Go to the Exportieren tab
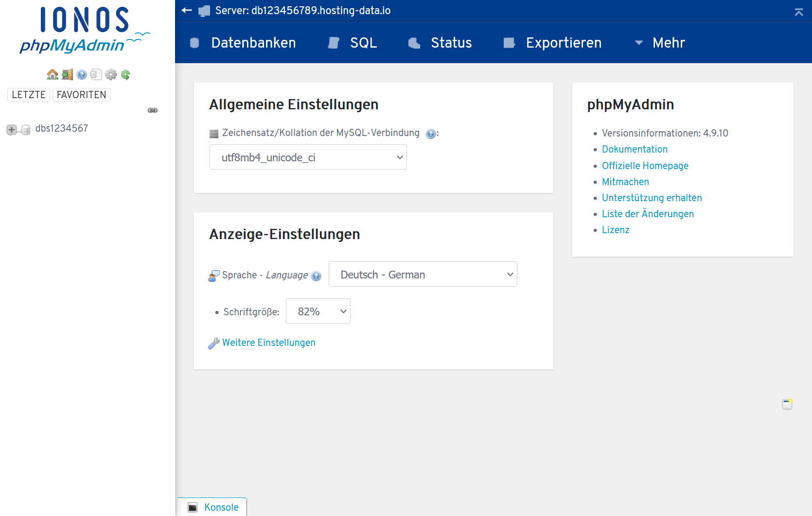The width and height of the screenshot is (812, 516). coord(553,43)
